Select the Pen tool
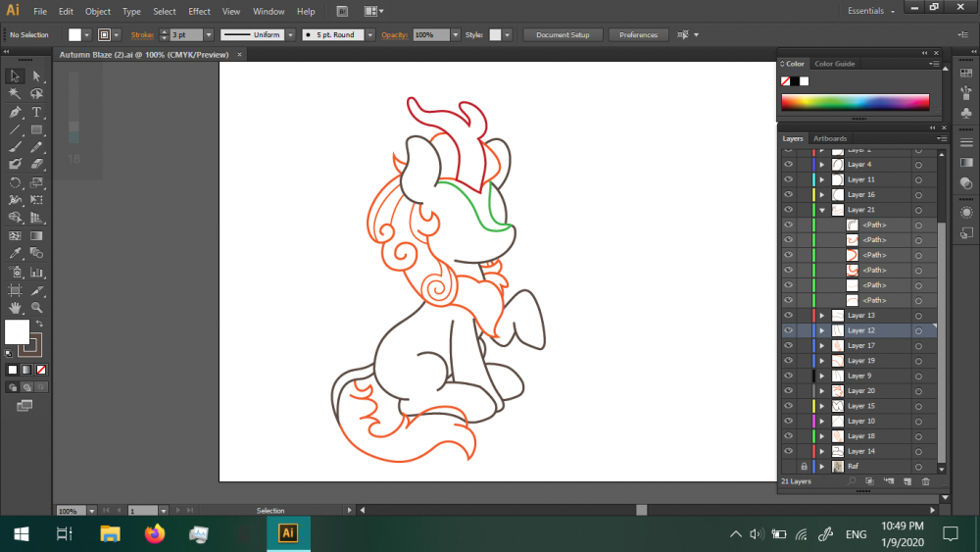The image size is (980, 552). click(15, 113)
